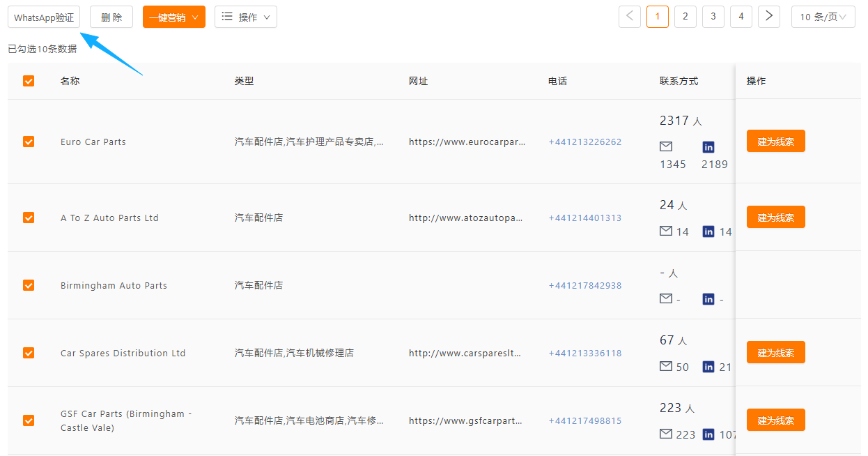Viewport: 868px width, 456px height.
Task: Click the 67 人 contact count
Action: point(674,340)
